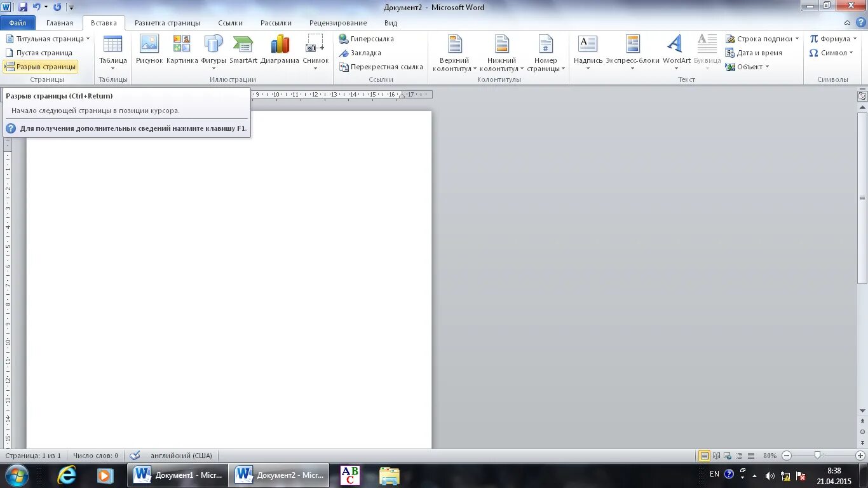Click the английский (США) language indicator
The height and width of the screenshot is (488, 868).
(x=181, y=456)
